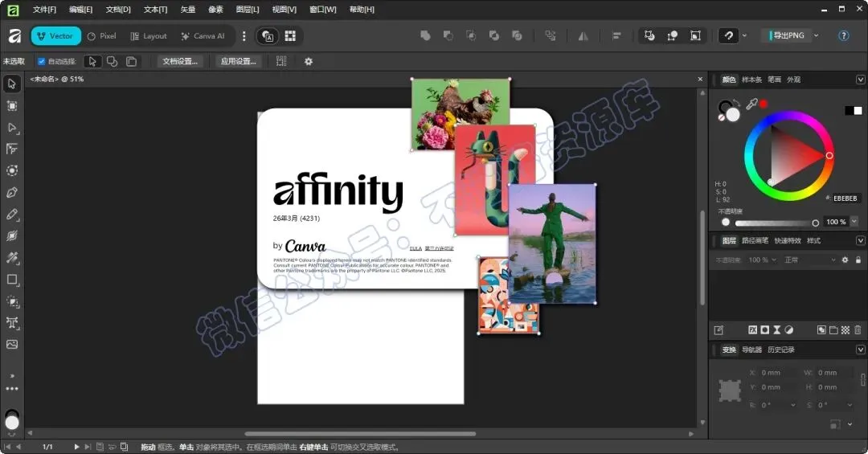
Task: Open the layer opacity 100 % dropdown
Action: coord(773,260)
